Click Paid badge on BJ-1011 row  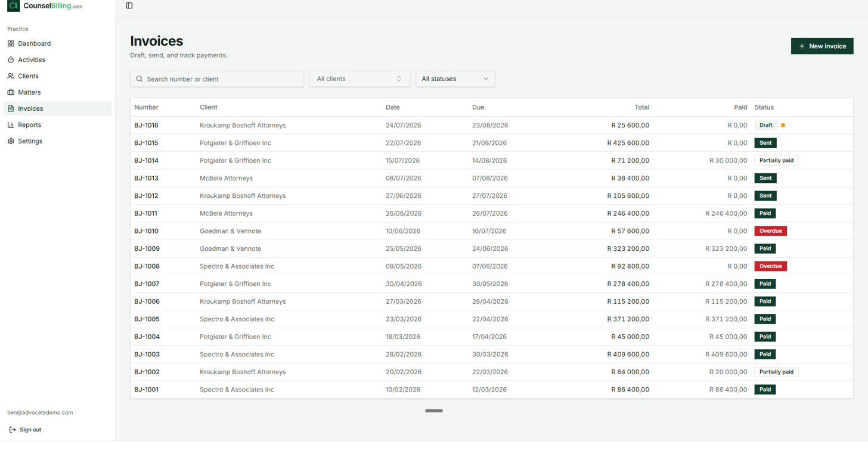[x=765, y=213]
